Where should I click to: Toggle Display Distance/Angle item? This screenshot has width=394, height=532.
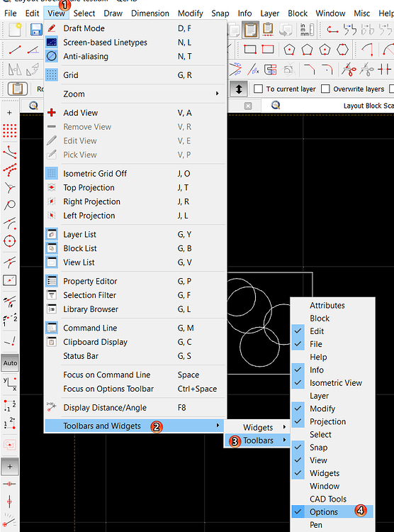135,407
